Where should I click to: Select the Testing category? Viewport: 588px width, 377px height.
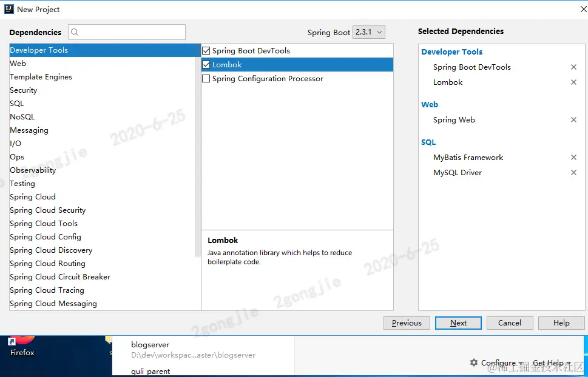tap(103, 184)
